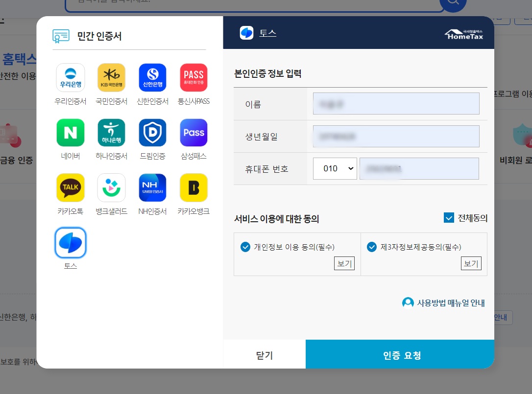
Task: Choose the KB 국민인증서 icon
Action: point(112,78)
